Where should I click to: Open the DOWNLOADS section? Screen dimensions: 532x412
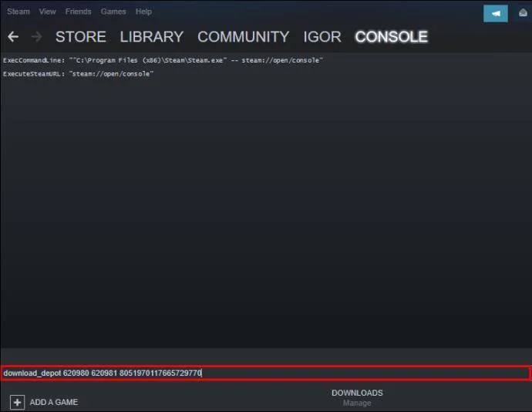[357, 393]
